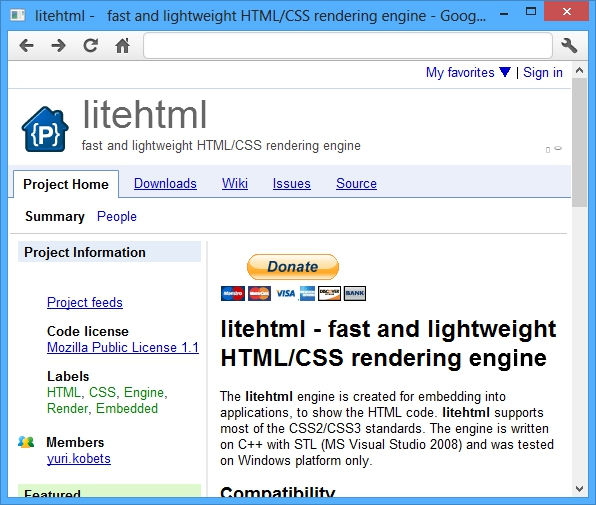Click the page heading about rendering engine
Viewport: 596px width, 505px height.
click(x=388, y=343)
